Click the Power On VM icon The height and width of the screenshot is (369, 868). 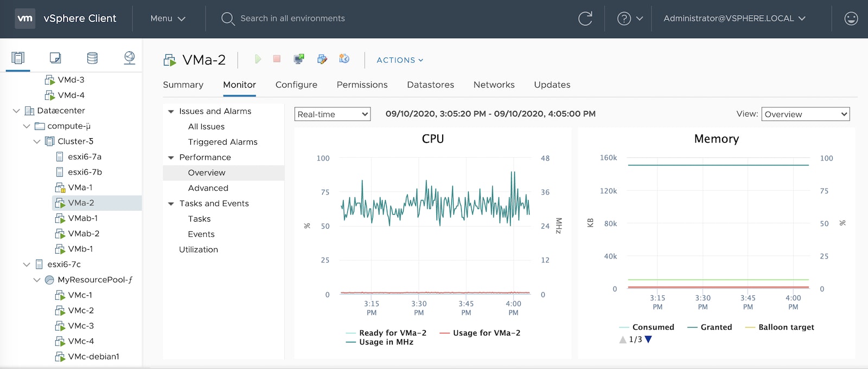pyautogui.click(x=258, y=59)
